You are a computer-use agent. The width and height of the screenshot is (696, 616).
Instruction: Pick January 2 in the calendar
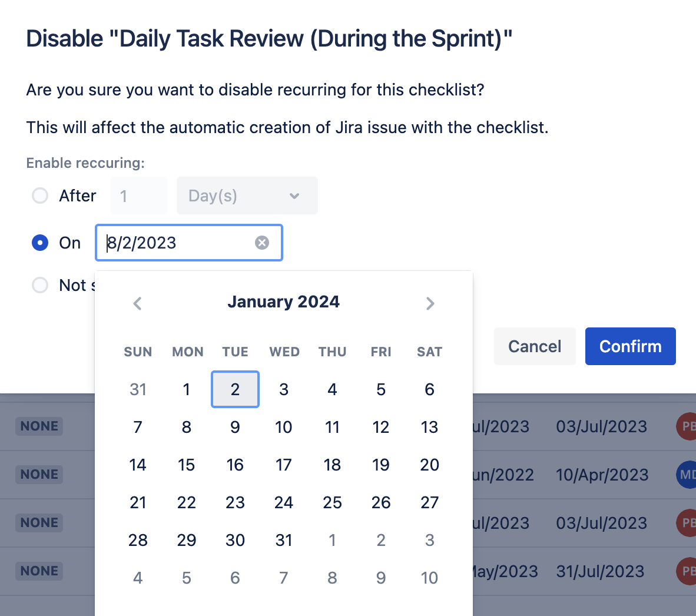coord(235,389)
